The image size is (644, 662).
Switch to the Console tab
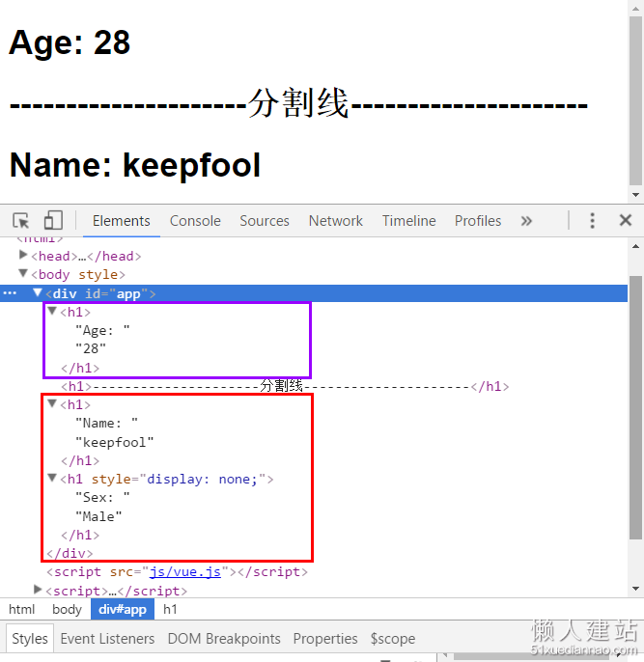tap(195, 221)
